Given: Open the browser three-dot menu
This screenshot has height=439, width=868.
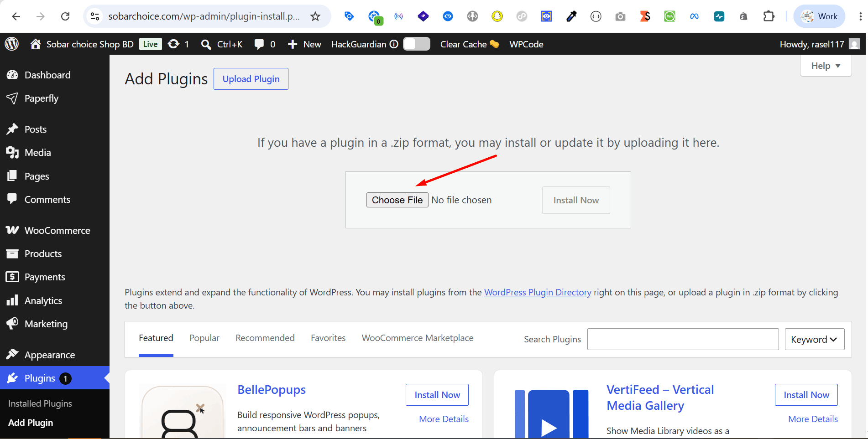Looking at the screenshot, I should point(860,16).
